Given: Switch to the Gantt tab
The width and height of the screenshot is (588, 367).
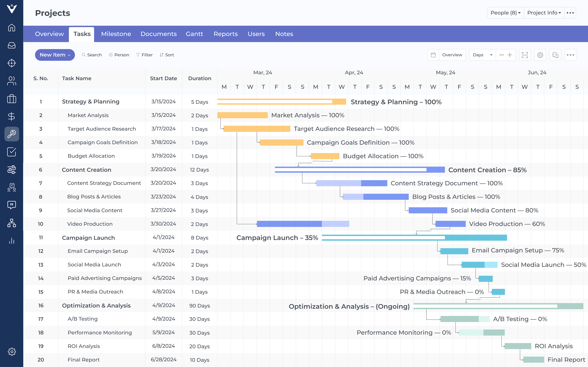Looking at the screenshot, I should coord(194,34).
